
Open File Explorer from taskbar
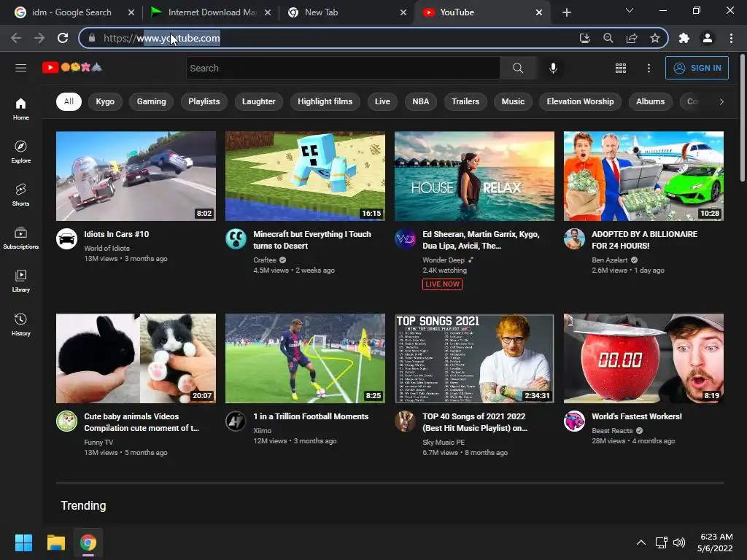(x=55, y=542)
